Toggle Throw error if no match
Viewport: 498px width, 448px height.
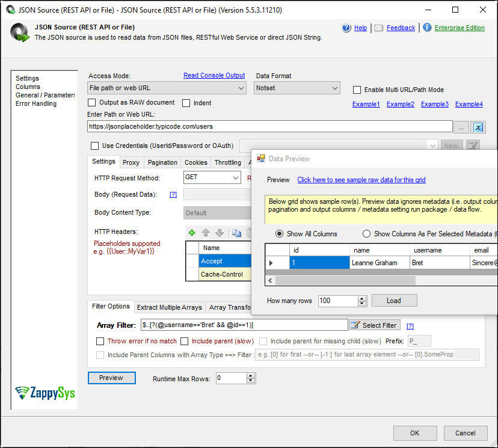(x=100, y=342)
